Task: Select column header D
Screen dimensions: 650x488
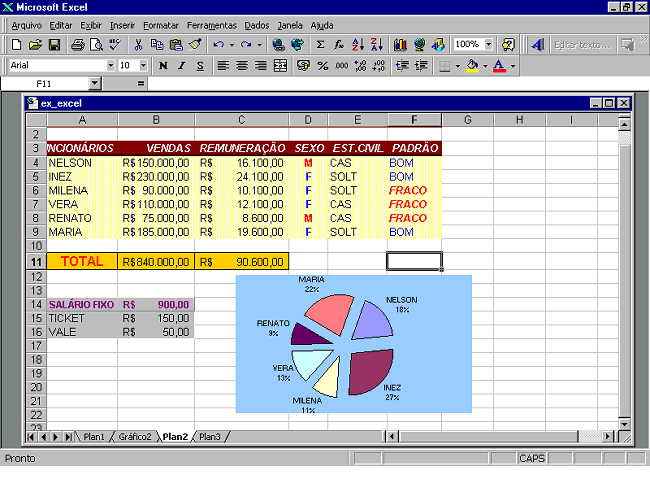Action: click(x=308, y=120)
